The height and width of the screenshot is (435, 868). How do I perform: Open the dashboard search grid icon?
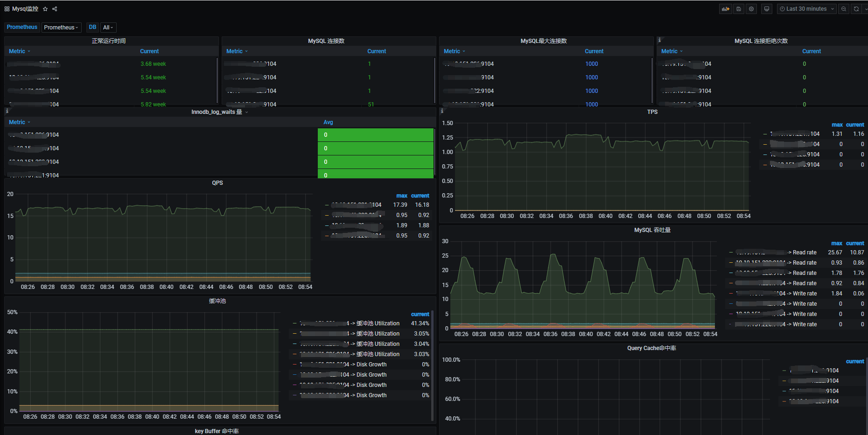(x=7, y=9)
